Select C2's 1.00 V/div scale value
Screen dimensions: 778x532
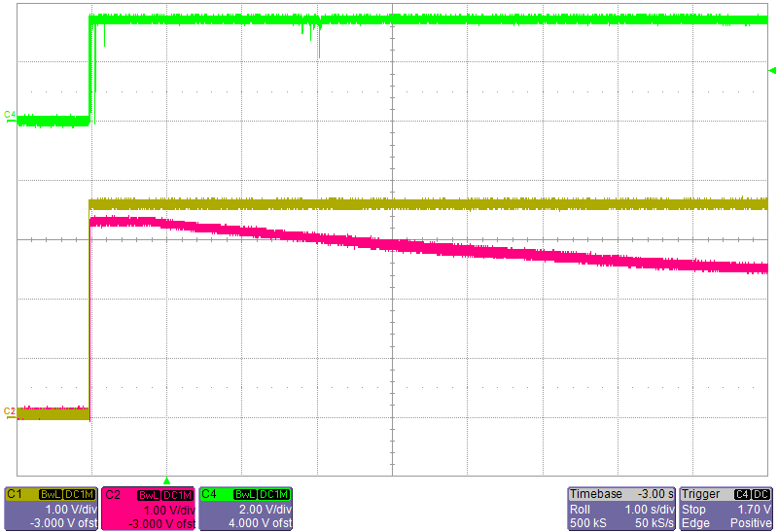169,511
